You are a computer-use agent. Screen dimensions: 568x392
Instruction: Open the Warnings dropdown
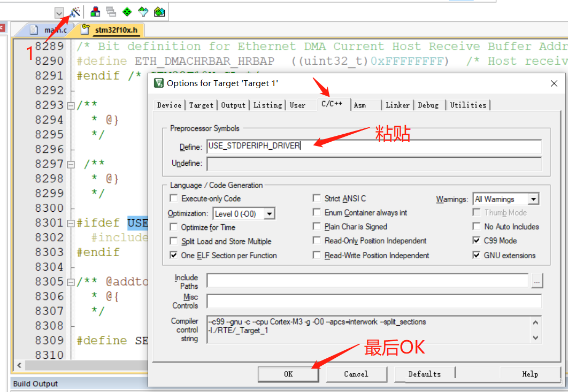click(533, 199)
